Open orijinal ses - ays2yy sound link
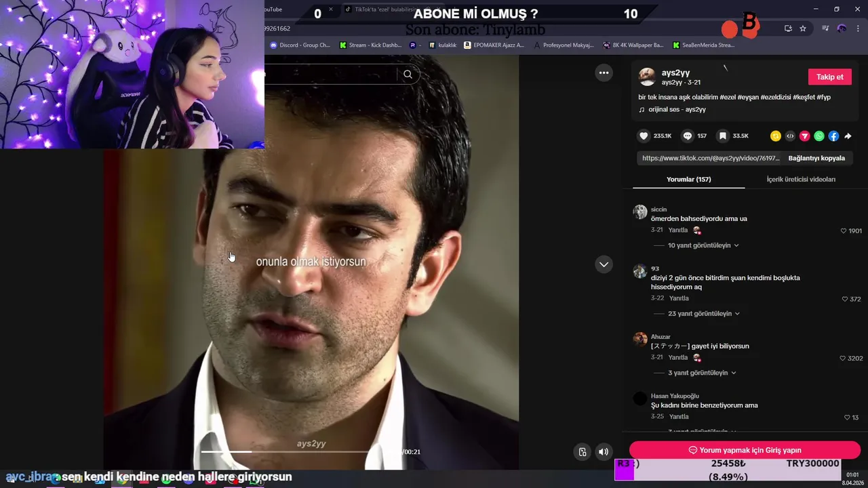 [677, 110]
